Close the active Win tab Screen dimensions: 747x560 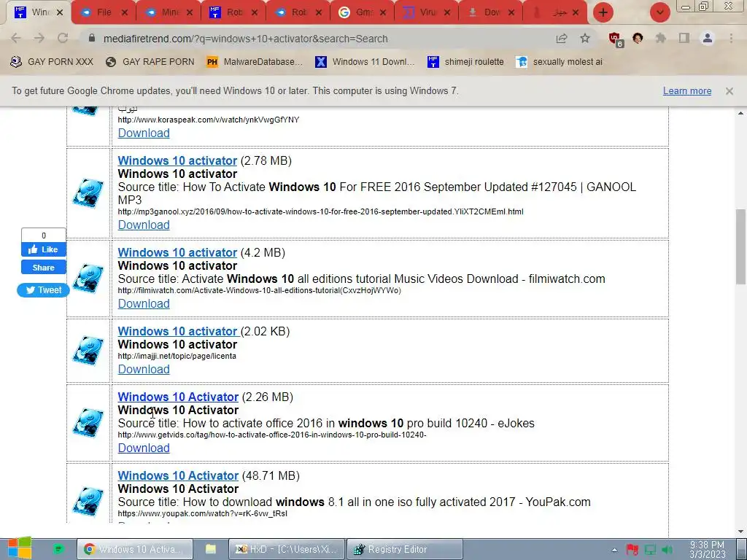point(60,13)
